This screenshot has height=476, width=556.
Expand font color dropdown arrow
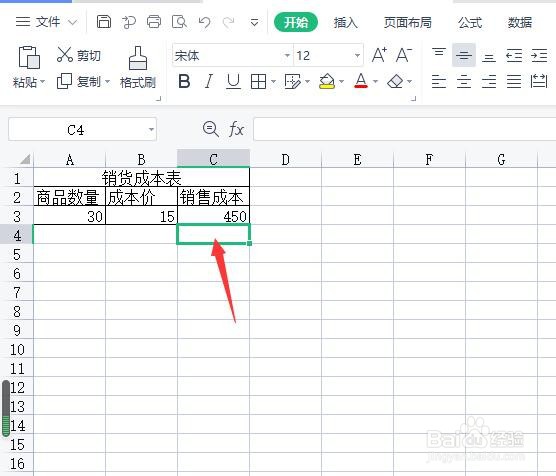point(376,82)
